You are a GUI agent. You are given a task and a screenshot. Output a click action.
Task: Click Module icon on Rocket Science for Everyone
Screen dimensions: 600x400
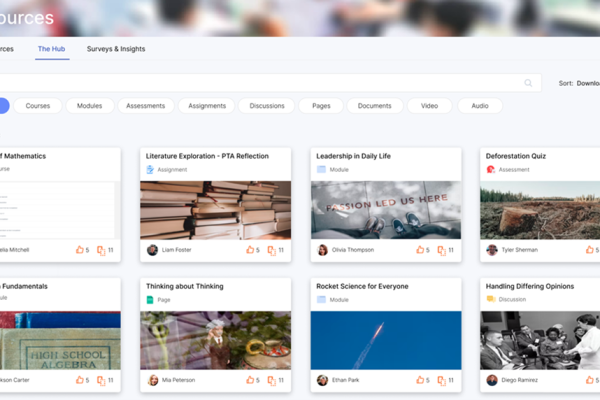[x=321, y=299]
